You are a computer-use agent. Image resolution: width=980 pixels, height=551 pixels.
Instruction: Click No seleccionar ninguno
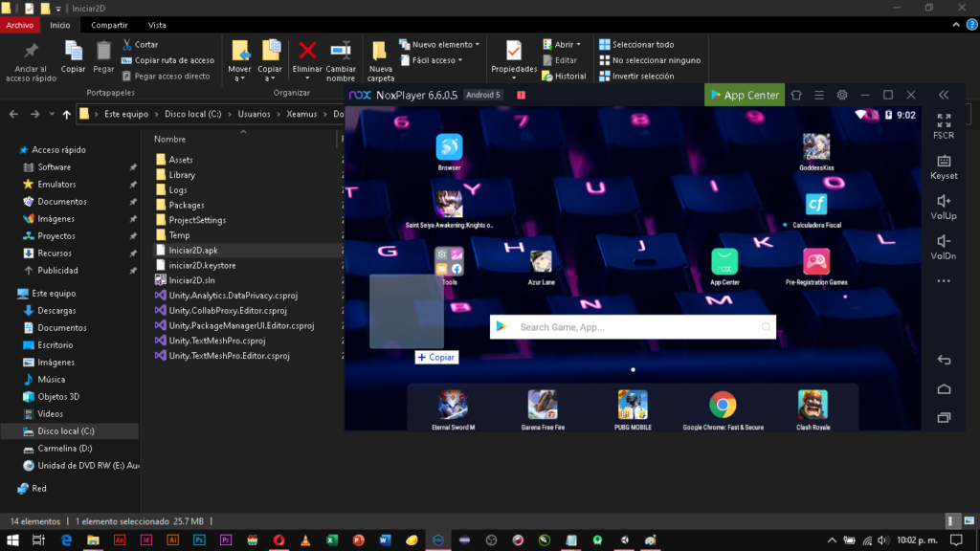650,60
